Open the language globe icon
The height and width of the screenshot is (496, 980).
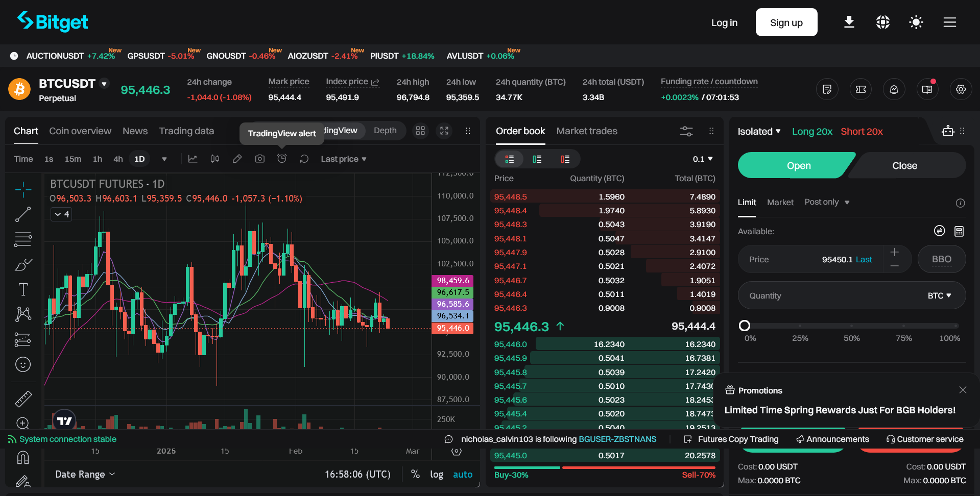[x=882, y=22]
